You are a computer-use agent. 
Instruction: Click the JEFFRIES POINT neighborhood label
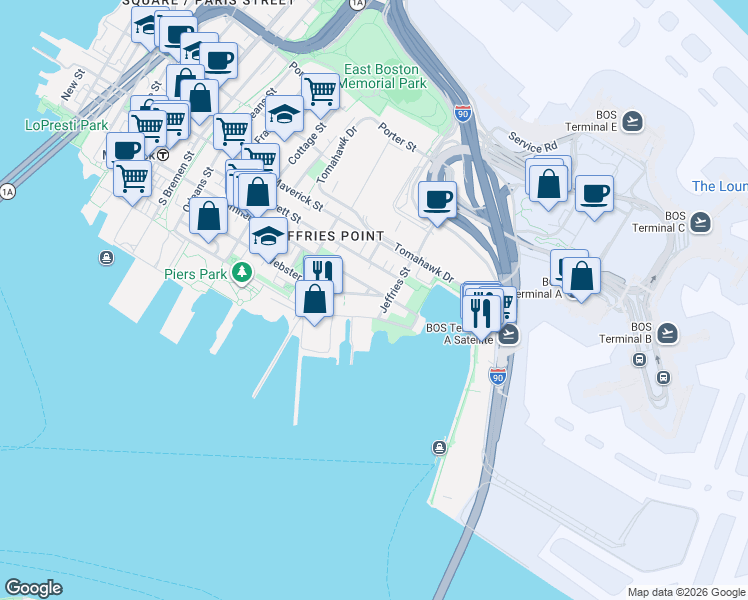coord(335,236)
